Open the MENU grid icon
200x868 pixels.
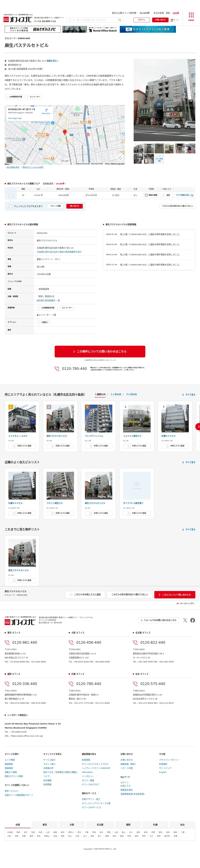pos(191,17)
